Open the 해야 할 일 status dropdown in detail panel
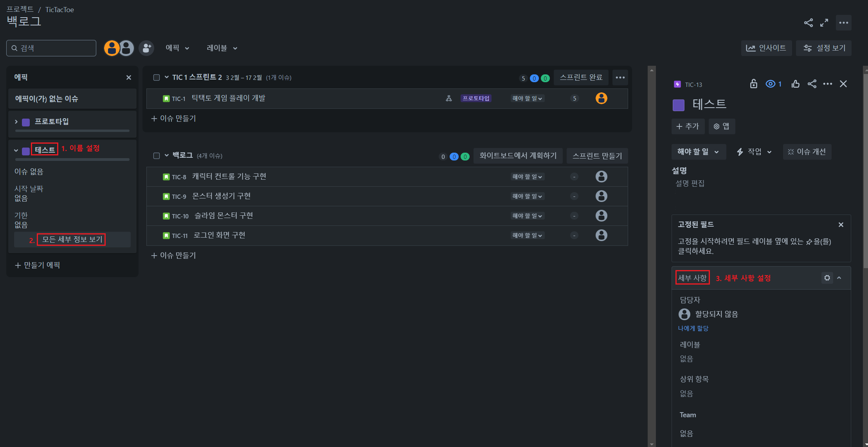868x447 pixels. point(698,152)
